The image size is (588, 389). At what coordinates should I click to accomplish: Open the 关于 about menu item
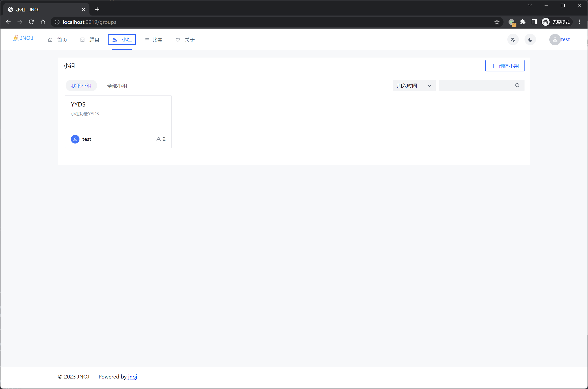185,40
